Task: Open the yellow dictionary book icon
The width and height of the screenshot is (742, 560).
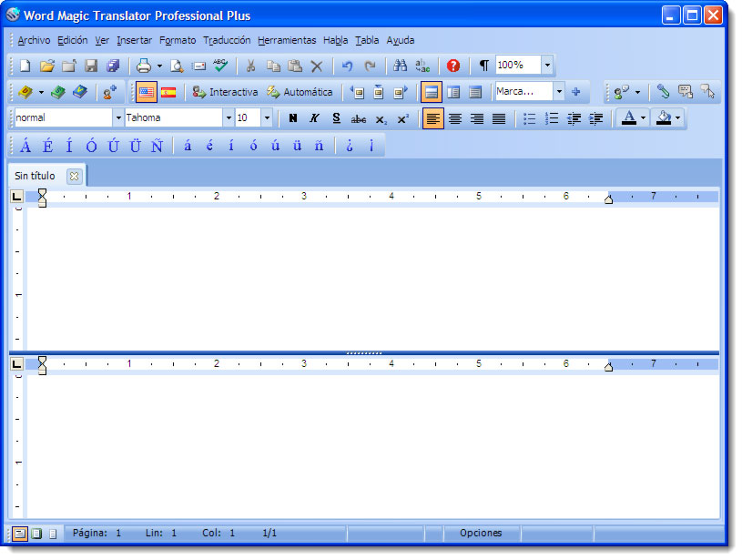Action: [25, 92]
